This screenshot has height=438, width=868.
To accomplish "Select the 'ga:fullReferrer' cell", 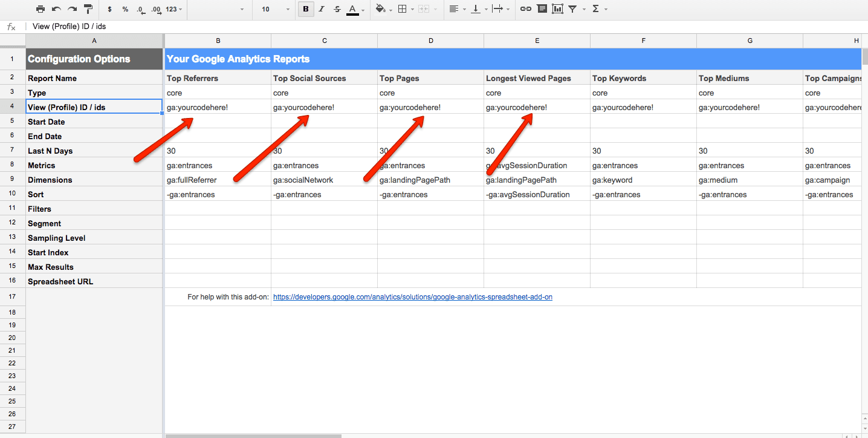I will pyautogui.click(x=218, y=180).
